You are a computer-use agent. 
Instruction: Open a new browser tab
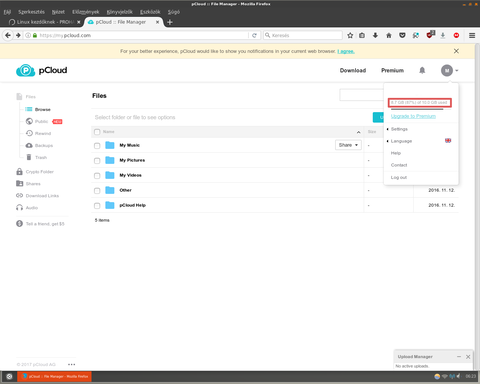pos(170,22)
